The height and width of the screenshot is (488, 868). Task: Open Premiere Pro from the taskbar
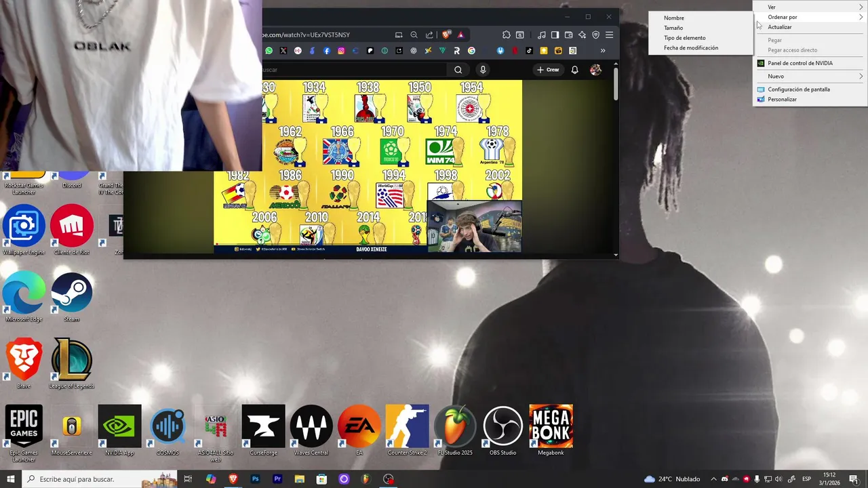coord(277,479)
